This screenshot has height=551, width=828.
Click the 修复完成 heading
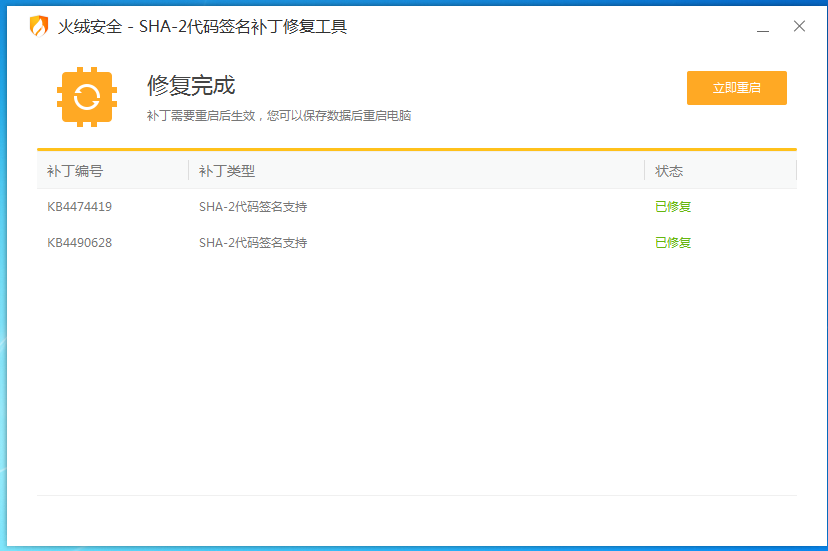click(191, 85)
